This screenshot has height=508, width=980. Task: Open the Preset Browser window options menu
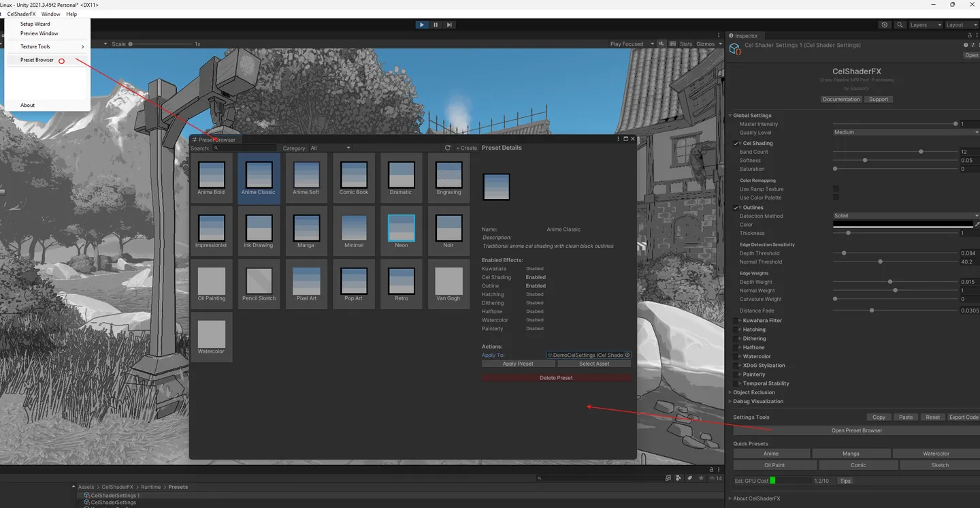tap(619, 139)
